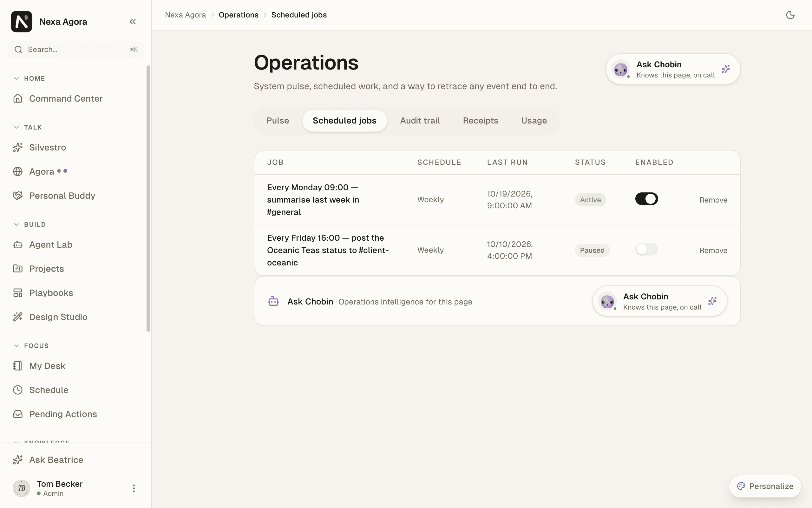Click the Personalize button

click(x=765, y=486)
